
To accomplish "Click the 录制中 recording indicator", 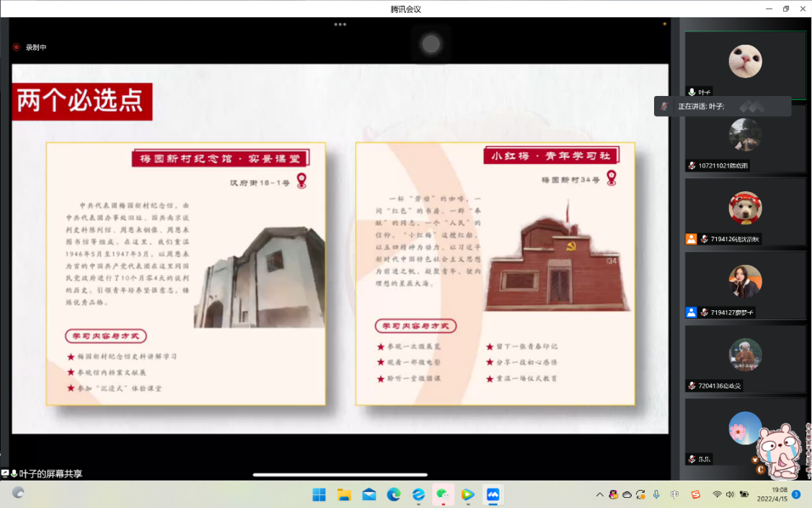I will pos(30,48).
